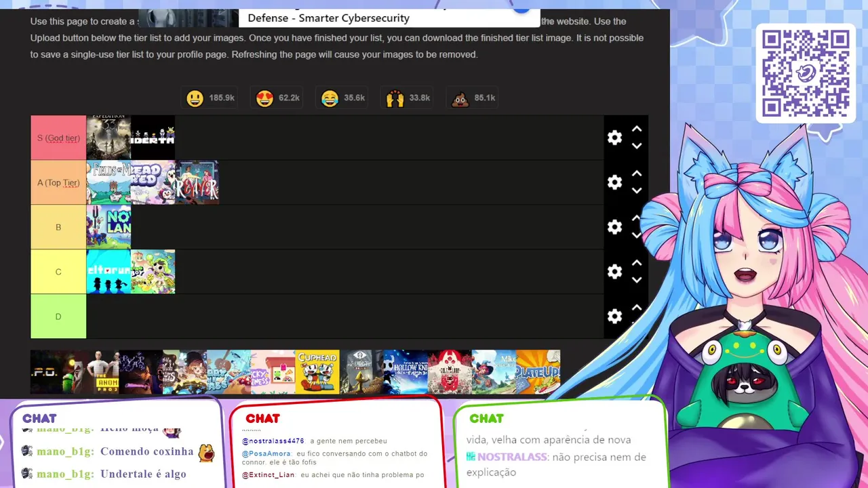Screen dimensions: 868x488
Task: Click the @nostralass4476 username in red chat
Action: [x=273, y=441]
